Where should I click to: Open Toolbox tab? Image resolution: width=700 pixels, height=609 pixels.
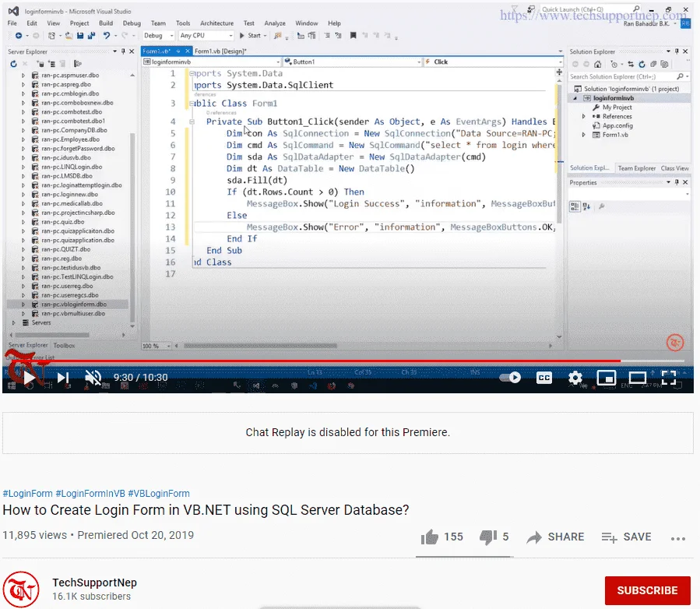coord(64,345)
